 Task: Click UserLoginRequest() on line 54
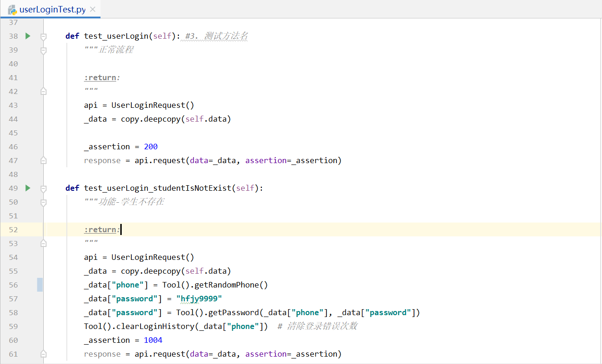pyautogui.click(x=153, y=257)
